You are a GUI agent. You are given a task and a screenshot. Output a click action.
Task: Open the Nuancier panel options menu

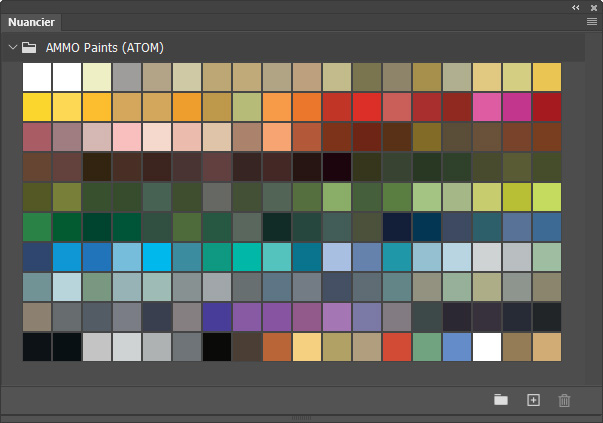tap(592, 22)
